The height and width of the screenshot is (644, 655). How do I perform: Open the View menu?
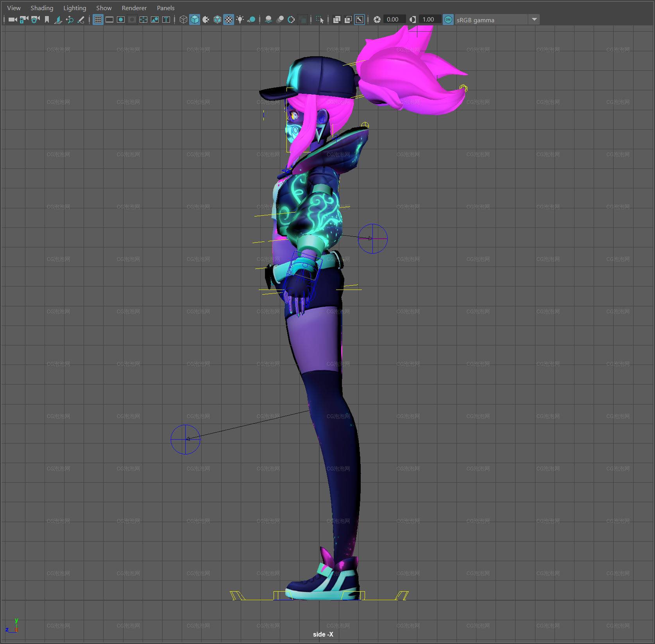pyautogui.click(x=14, y=8)
